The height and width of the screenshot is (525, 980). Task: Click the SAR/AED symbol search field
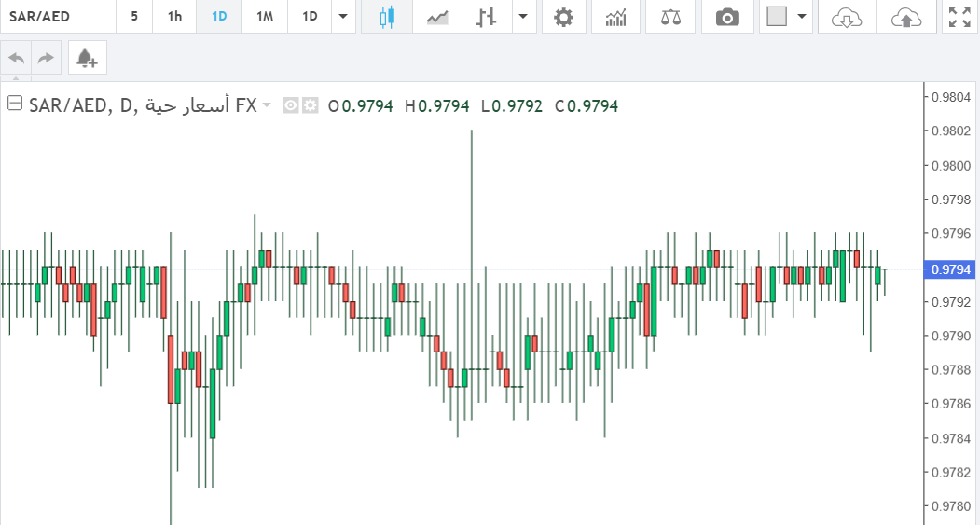58,17
